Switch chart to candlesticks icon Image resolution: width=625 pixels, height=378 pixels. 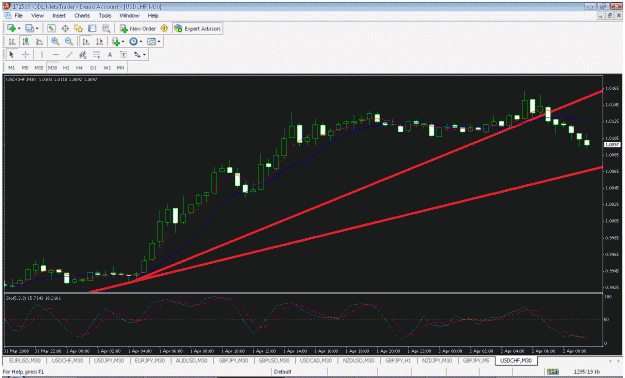pyautogui.click(x=26, y=41)
